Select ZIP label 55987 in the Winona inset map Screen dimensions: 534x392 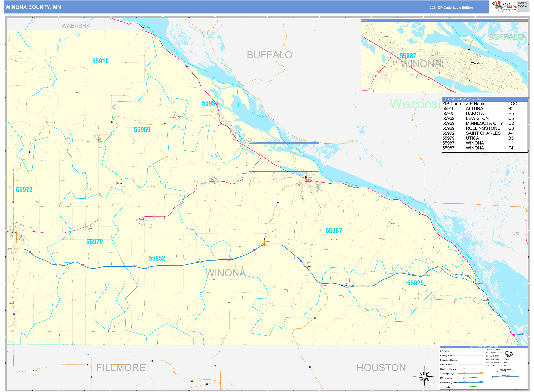(408, 56)
